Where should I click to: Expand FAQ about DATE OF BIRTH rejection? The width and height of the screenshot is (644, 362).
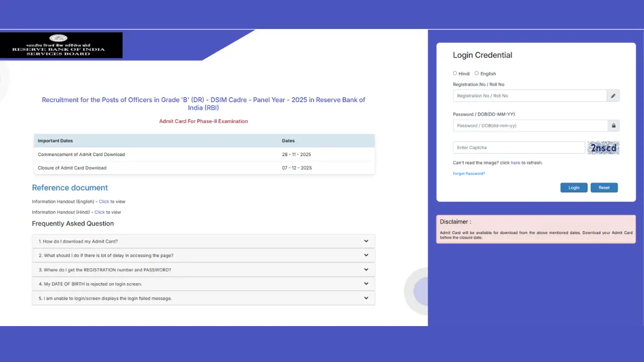tap(204, 284)
